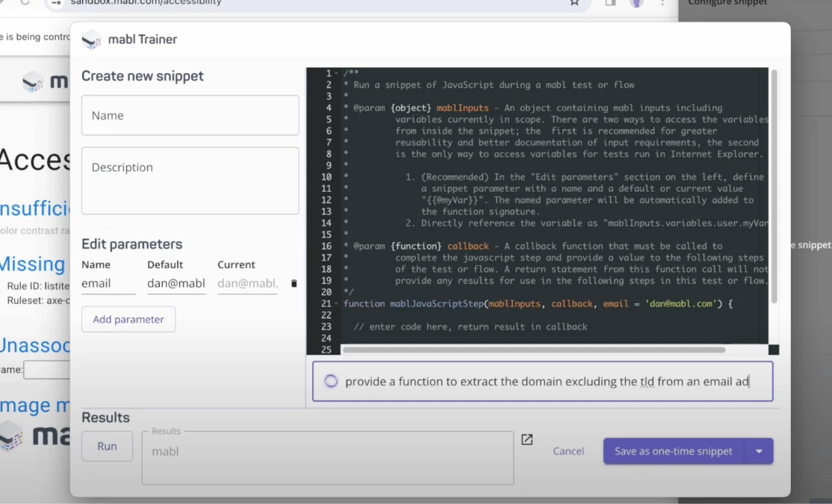Screen dimensions: 832x504
Task: Click the mablJavaScriptStep function name
Action: pos(437,304)
